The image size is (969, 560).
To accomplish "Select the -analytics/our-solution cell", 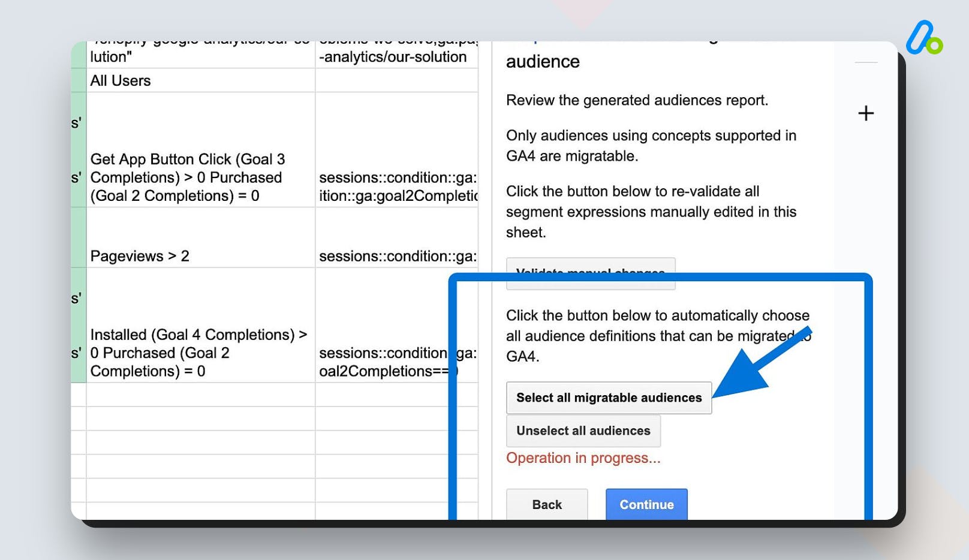I will [397, 55].
